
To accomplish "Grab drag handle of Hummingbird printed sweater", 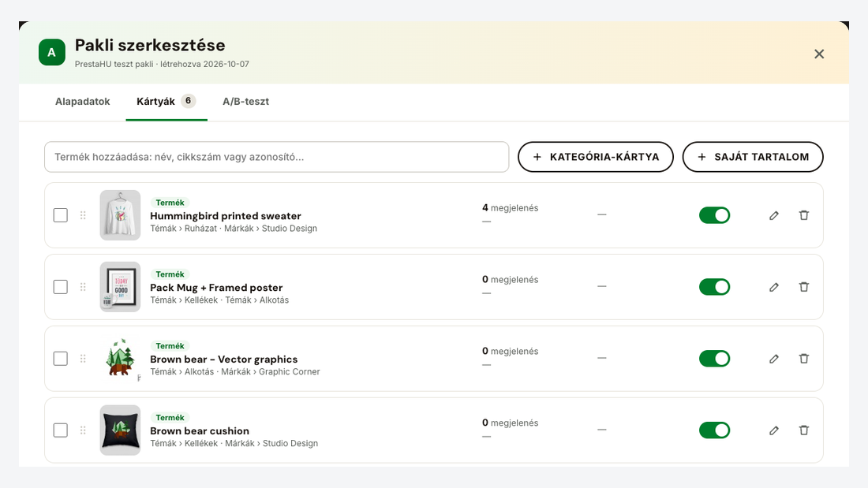I will pos(83,215).
